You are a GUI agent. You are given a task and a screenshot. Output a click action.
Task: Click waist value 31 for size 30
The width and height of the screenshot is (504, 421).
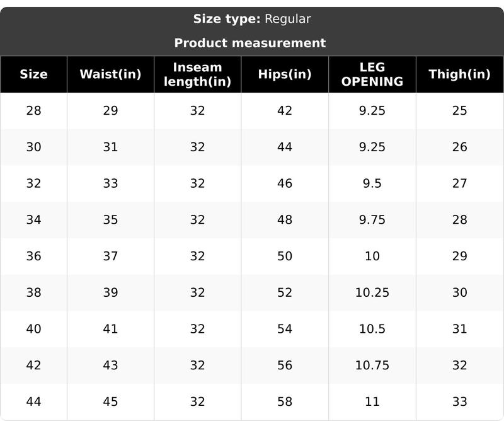110,147
